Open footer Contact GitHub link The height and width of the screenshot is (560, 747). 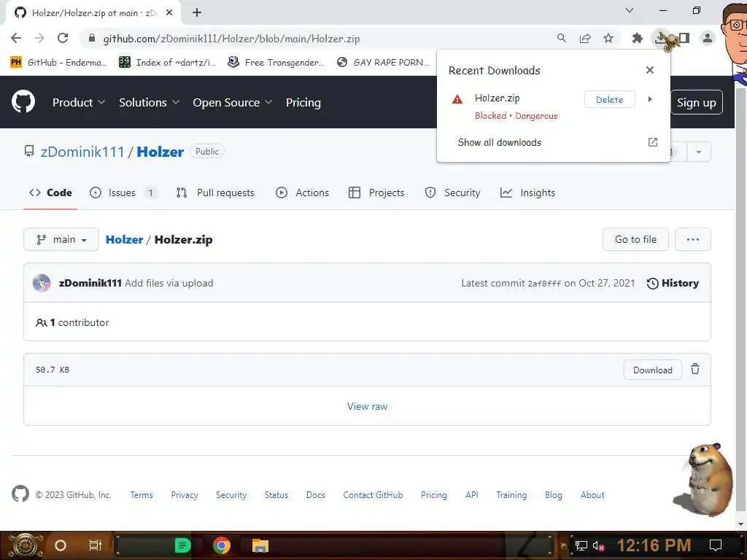pyautogui.click(x=373, y=495)
